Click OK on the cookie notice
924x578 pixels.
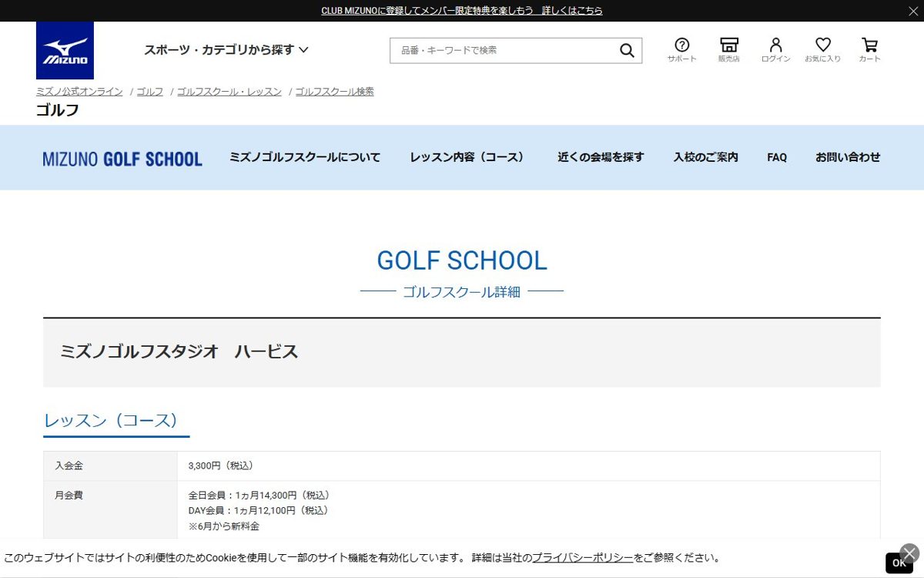click(x=899, y=563)
